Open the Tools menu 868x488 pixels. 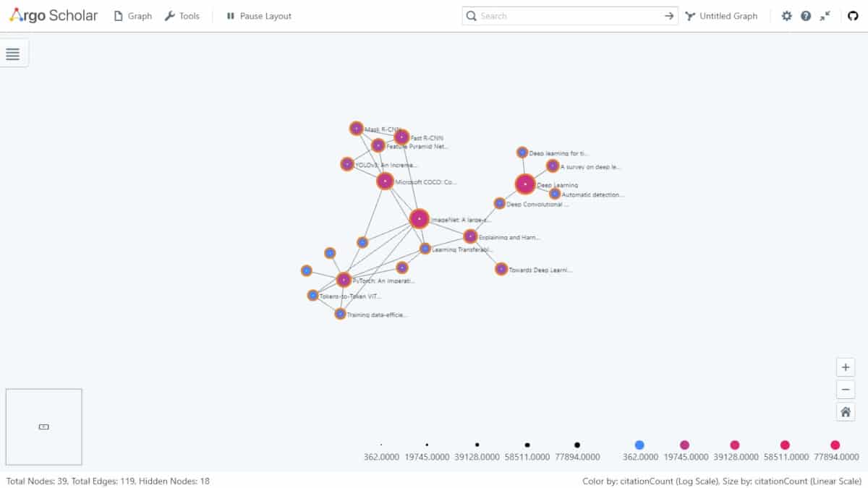(x=182, y=16)
